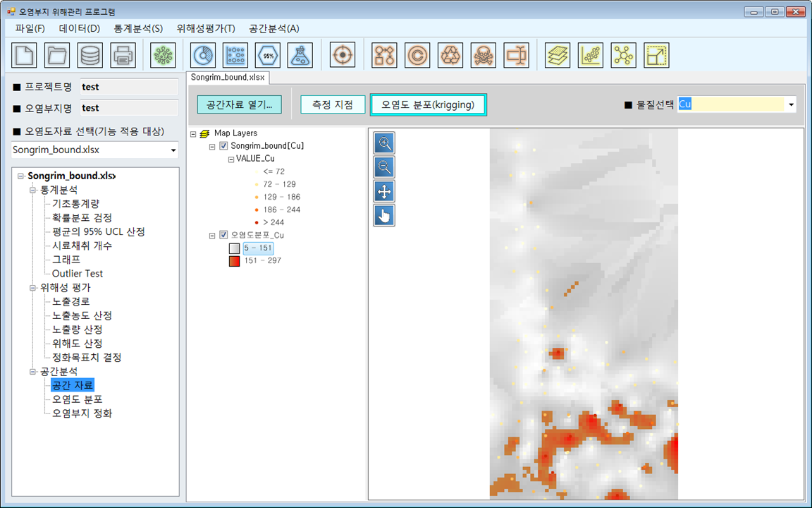Click the open folder toolbar icon
The width and height of the screenshot is (812, 508).
(x=57, y=55)
